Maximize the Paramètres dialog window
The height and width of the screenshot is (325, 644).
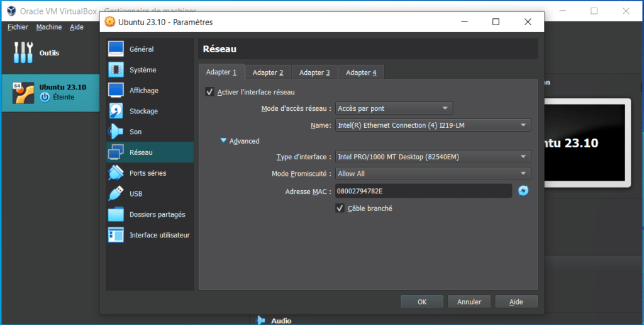point(496,22)
